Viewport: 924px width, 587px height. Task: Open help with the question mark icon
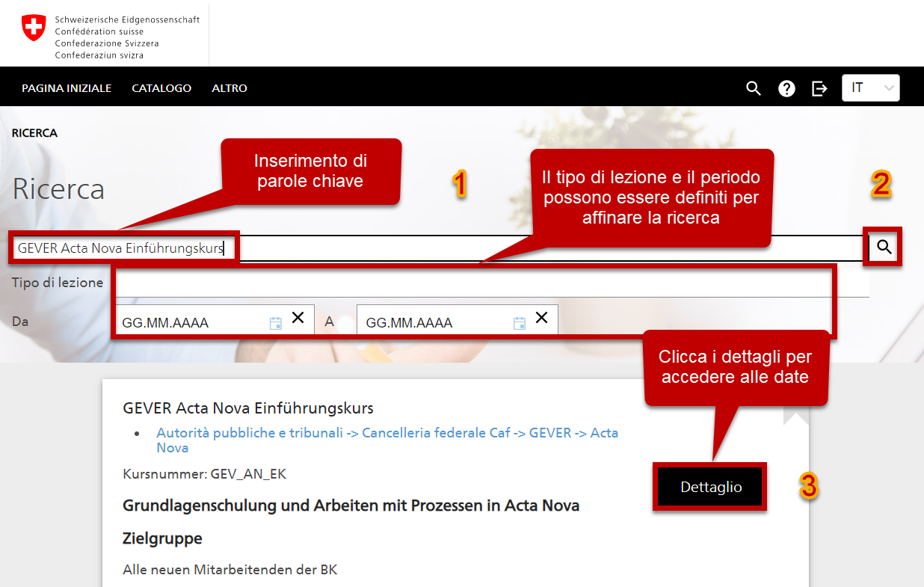(x=786, y=88)
